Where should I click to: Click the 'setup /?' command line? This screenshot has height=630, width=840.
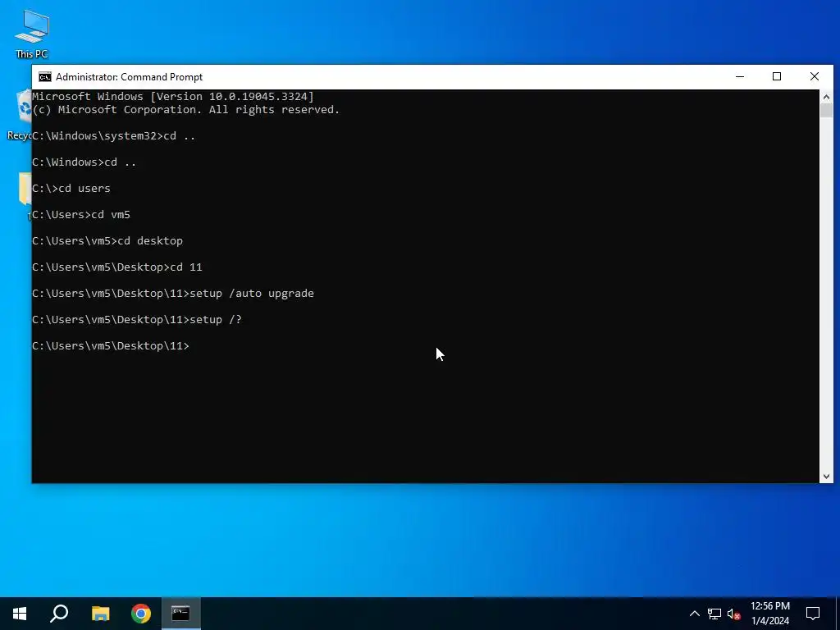137,320
